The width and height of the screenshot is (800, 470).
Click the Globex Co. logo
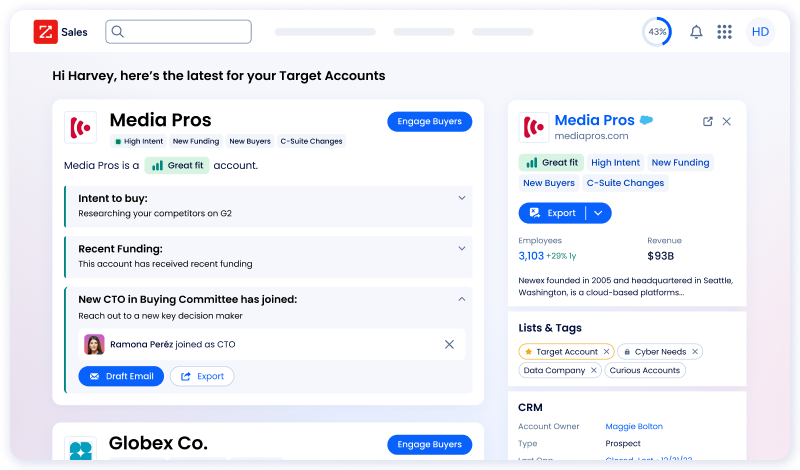coord(80,448)
